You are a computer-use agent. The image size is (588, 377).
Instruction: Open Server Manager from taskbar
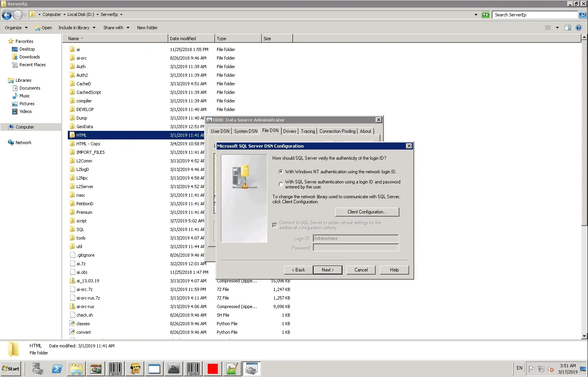[38, 368]
